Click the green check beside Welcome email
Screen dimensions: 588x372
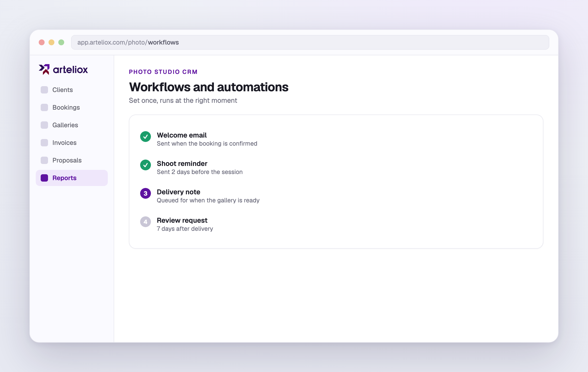tap(146, 137)
